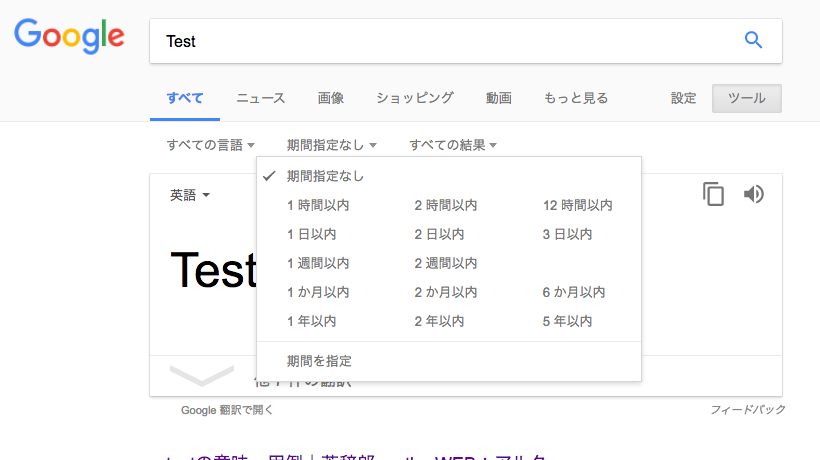Screen dimensions: 820x460
Task: Play translation audio with the speaker icon
Action: pos(753,194)
